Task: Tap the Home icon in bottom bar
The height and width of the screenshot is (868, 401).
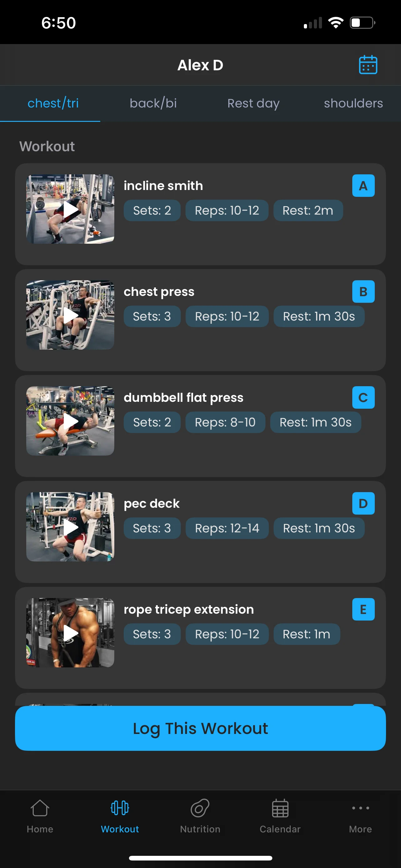Action: coord(40,808)
